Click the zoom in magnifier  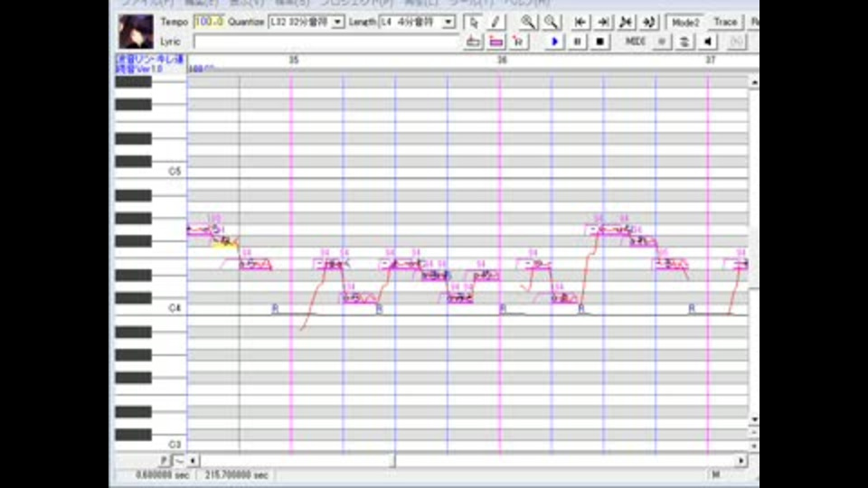527,22
